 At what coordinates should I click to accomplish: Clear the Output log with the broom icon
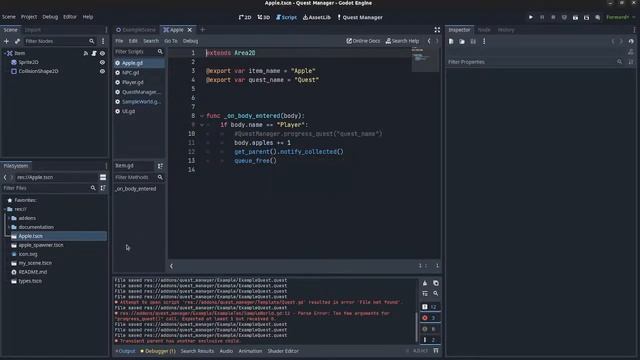pyautogui.click(x=425, y=283)
